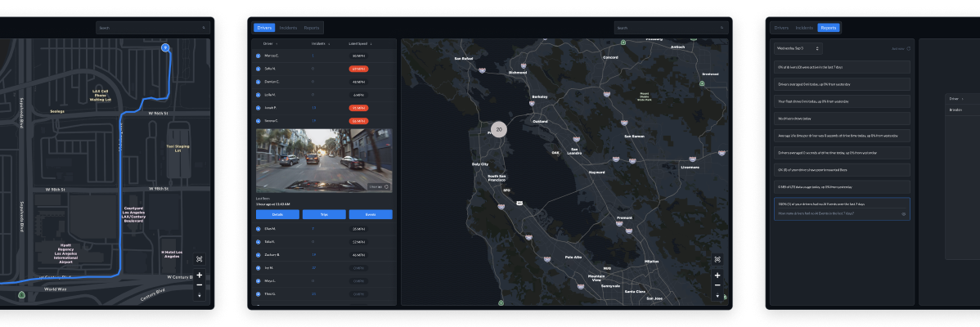
Task: Click the driver icon beside Damian C.
Action: [x=258, y=82]
